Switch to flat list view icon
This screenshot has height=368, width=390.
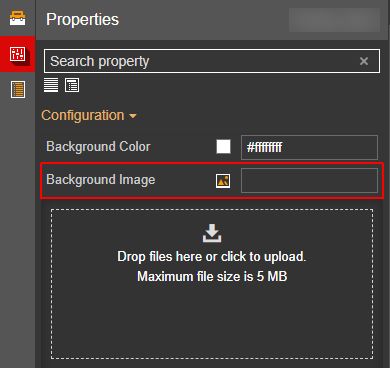(51, 85)
